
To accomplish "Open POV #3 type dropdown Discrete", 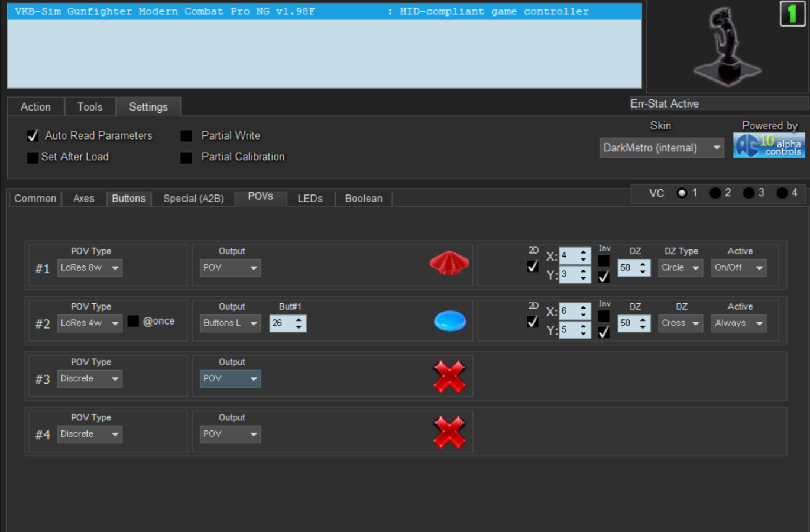I will coord(90,378).
